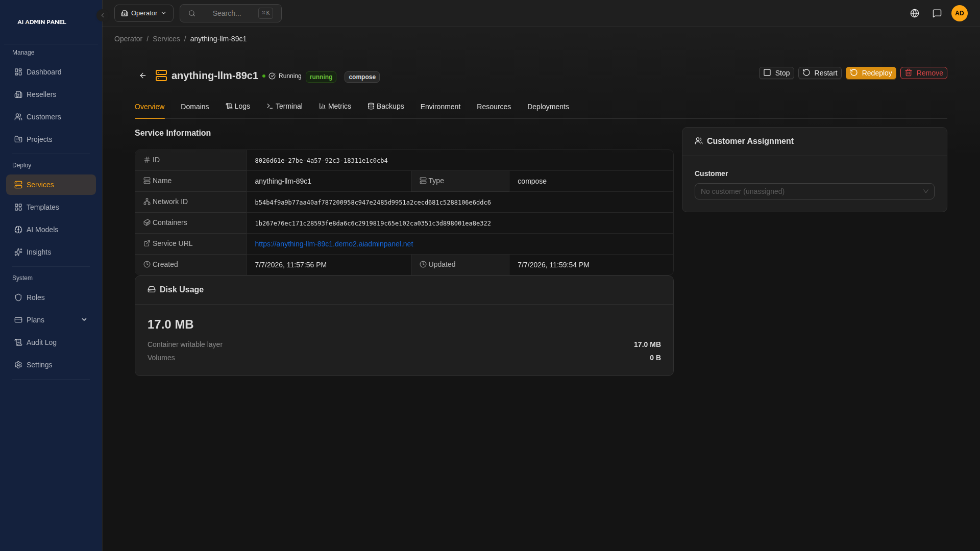
Task: Click the Resellers icon in the sidebar
Action: coord(18,94)
